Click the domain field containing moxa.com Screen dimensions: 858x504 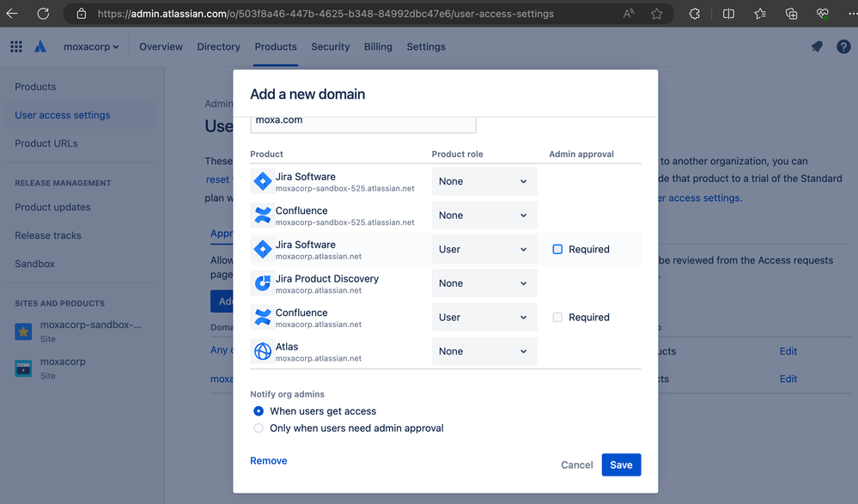click(363, 123)
